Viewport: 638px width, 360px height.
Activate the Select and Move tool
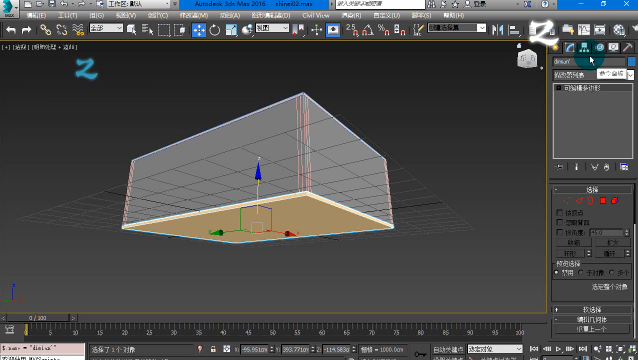[x=199, y=30]
